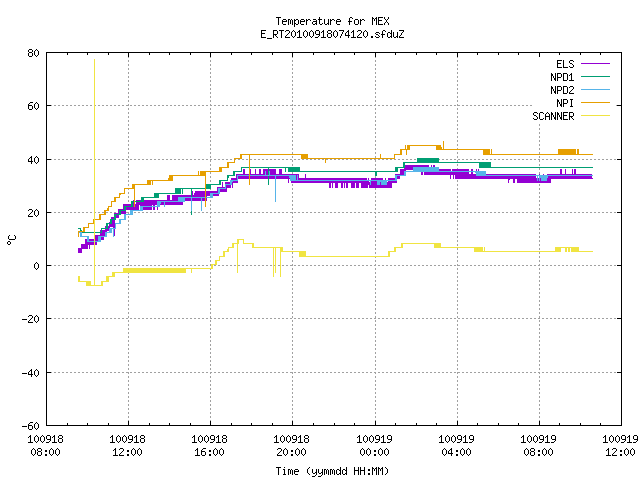Click the y-axis tick label -20
640x480 pixels.
[31, 319]
